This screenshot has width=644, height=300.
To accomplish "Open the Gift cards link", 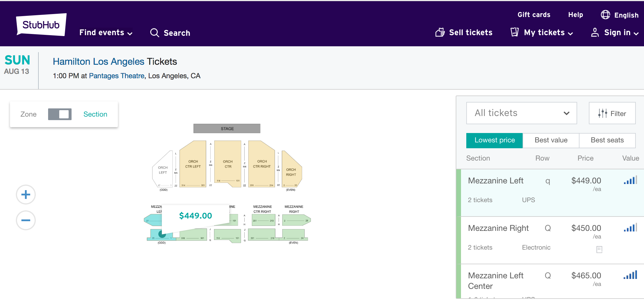I will pos(534,15).
